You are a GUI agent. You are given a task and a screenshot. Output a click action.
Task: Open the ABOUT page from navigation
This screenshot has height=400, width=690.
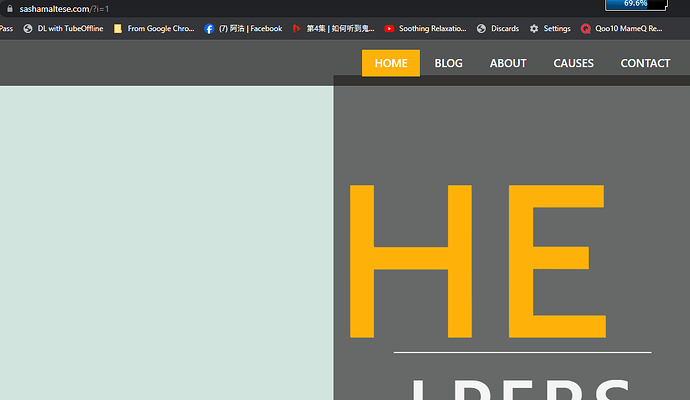click(508, 63)
